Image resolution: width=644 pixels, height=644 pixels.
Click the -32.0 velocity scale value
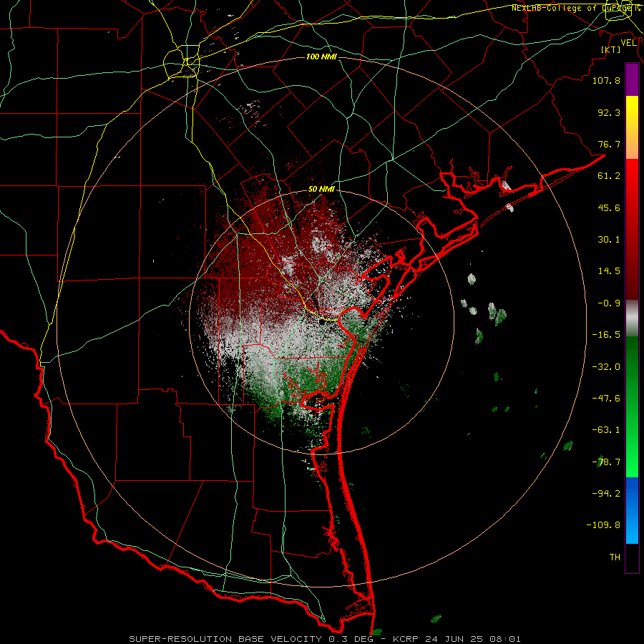tap(606, 366)
